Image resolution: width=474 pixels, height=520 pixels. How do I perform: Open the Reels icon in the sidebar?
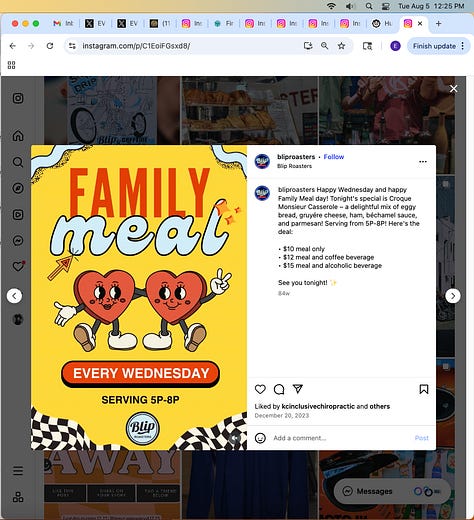(x=18, y=214)
